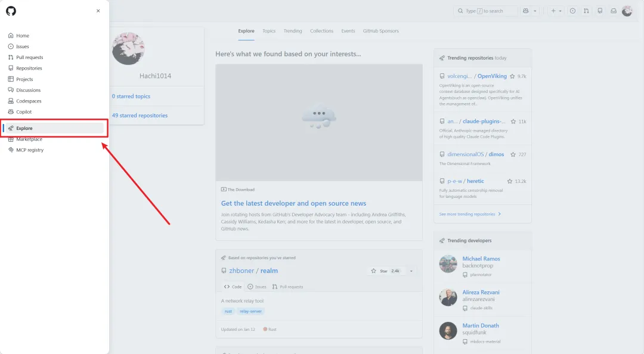This screenshot has height=354, width=644.
Task: Open Martin Donath developer profile
Action: [481, 325]
